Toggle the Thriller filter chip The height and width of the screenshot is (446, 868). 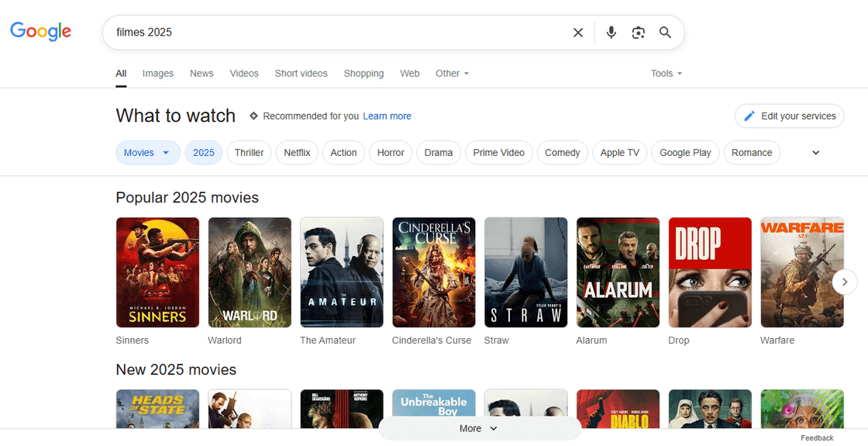pos(249,152)
